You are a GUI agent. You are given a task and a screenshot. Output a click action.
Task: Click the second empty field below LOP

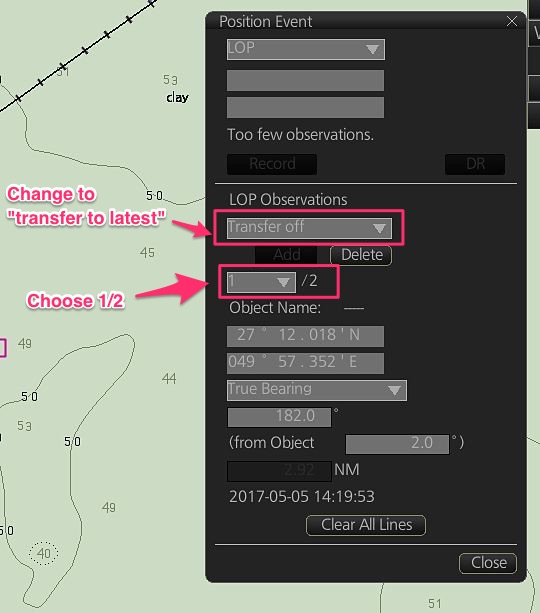305,108
